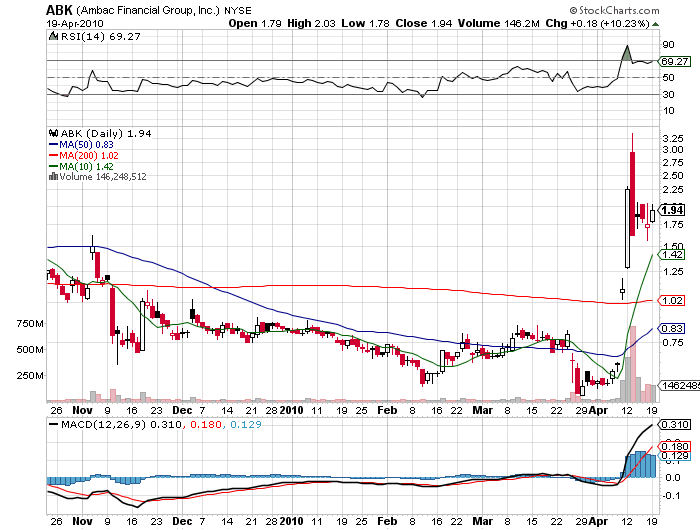This screenshot has height=530, width=700.
Task: Click the Dec label on the MACD panel date axis
Action: 182,521
